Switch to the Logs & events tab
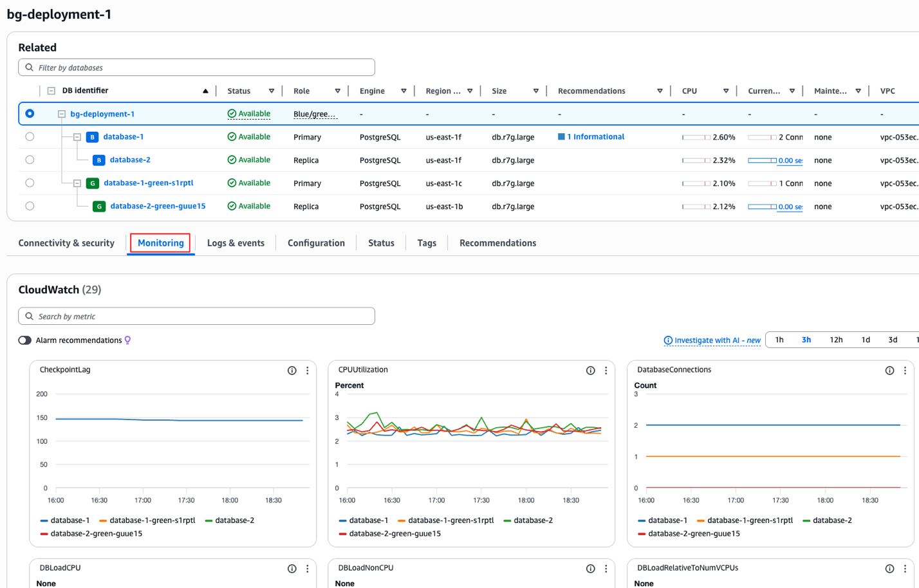 pyautogui.click(x=236, y=243)
